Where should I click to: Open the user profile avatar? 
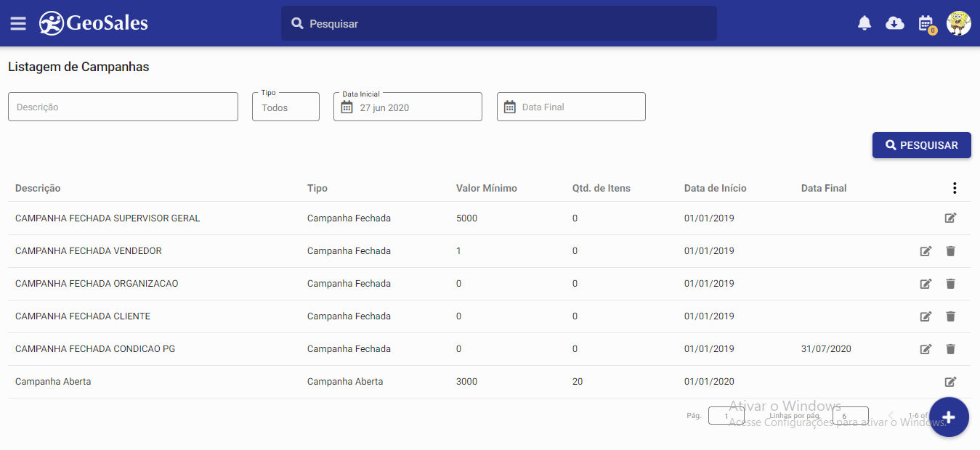pos(958,23)
